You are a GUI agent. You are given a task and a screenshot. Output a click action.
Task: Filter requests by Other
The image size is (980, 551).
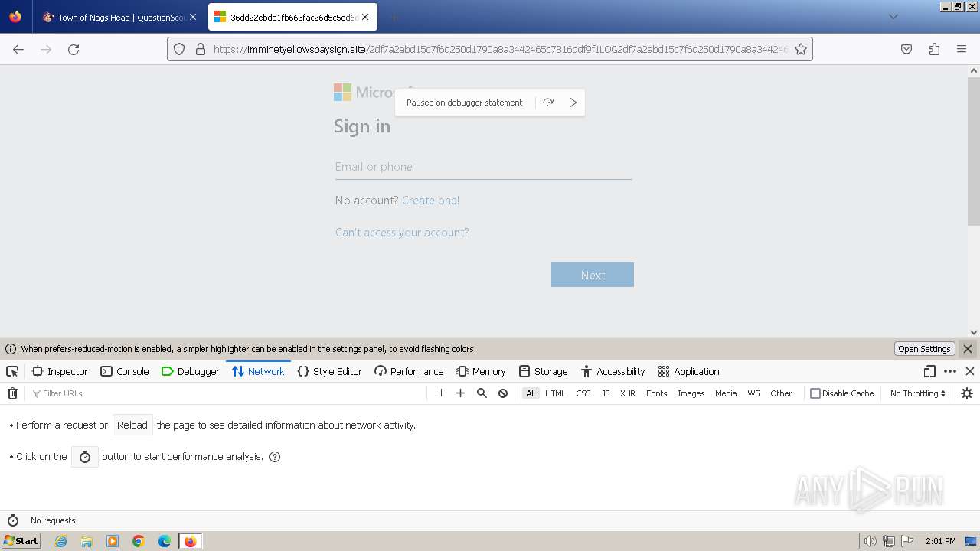(x=781, y=393)
